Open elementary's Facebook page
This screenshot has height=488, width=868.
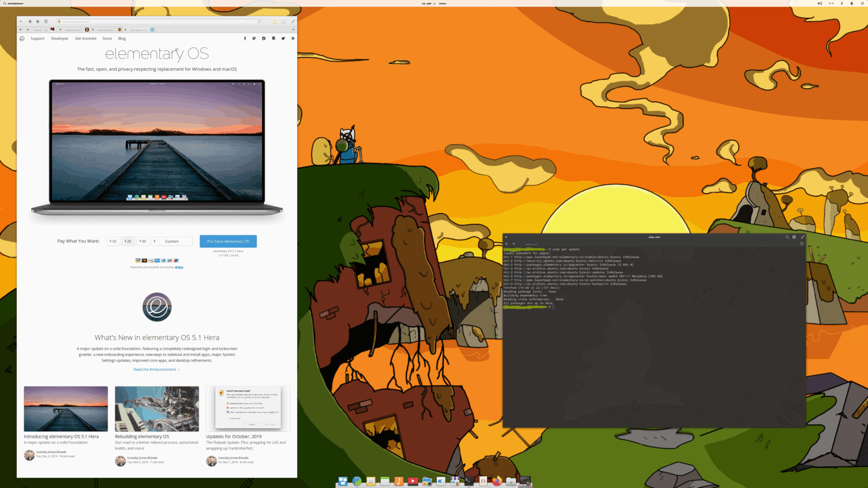[x=245, y=38]
